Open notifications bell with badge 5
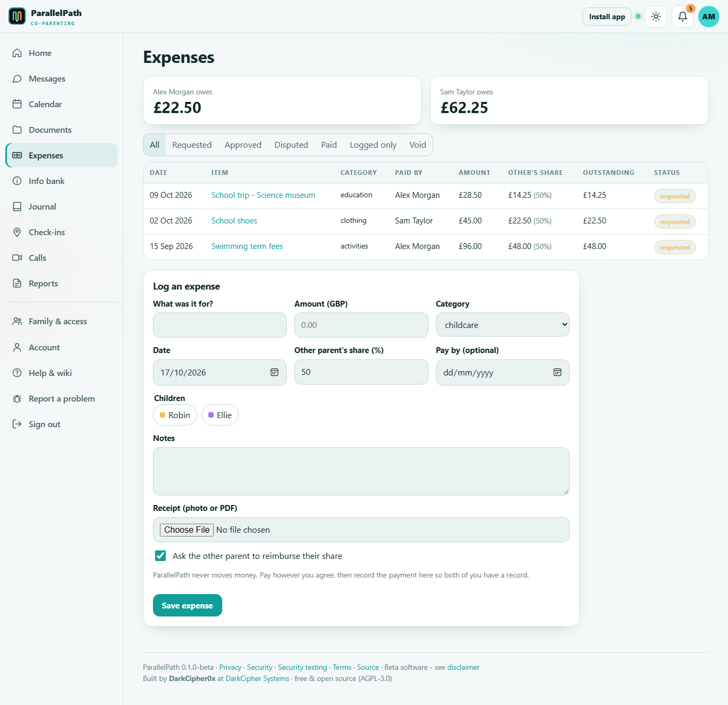 point(683,17)
